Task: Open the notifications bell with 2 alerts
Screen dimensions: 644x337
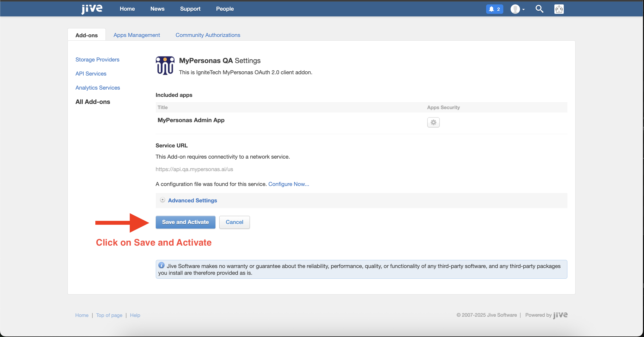Action: 494,9
